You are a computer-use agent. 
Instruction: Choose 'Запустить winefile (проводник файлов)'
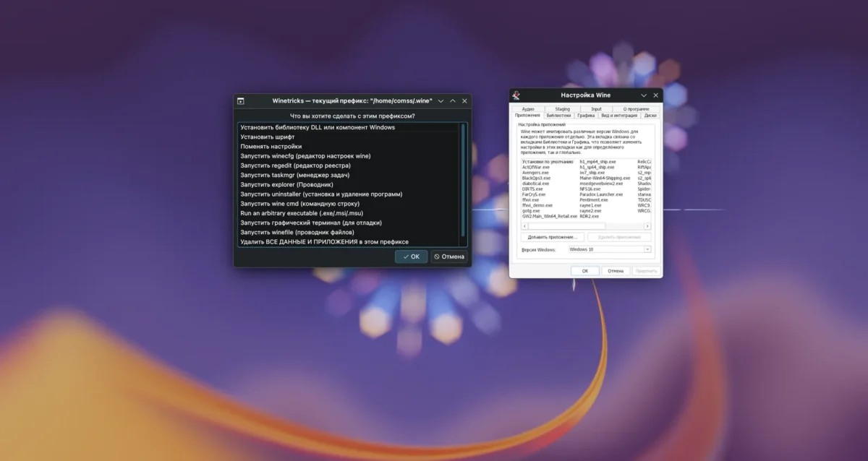tap(349, 232)
